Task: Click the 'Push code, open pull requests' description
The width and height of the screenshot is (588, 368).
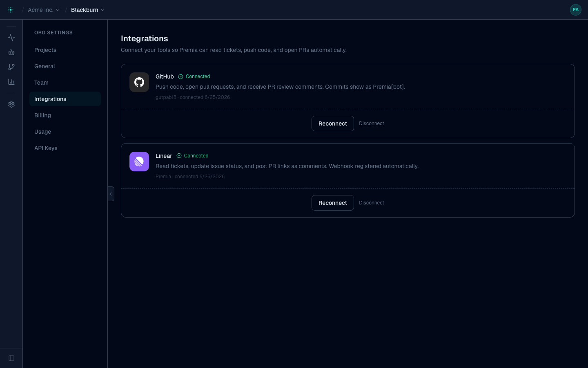Action: [x=280, y=87]
